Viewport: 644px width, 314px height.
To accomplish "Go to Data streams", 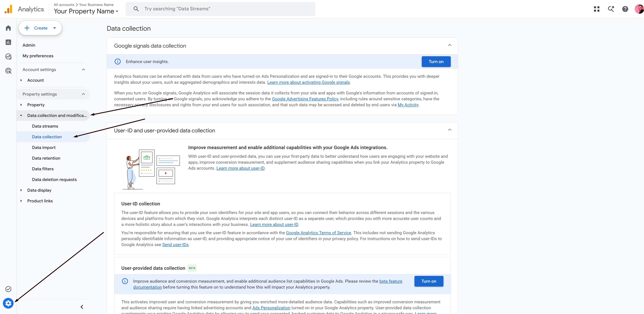I will (x=45, y=126).
